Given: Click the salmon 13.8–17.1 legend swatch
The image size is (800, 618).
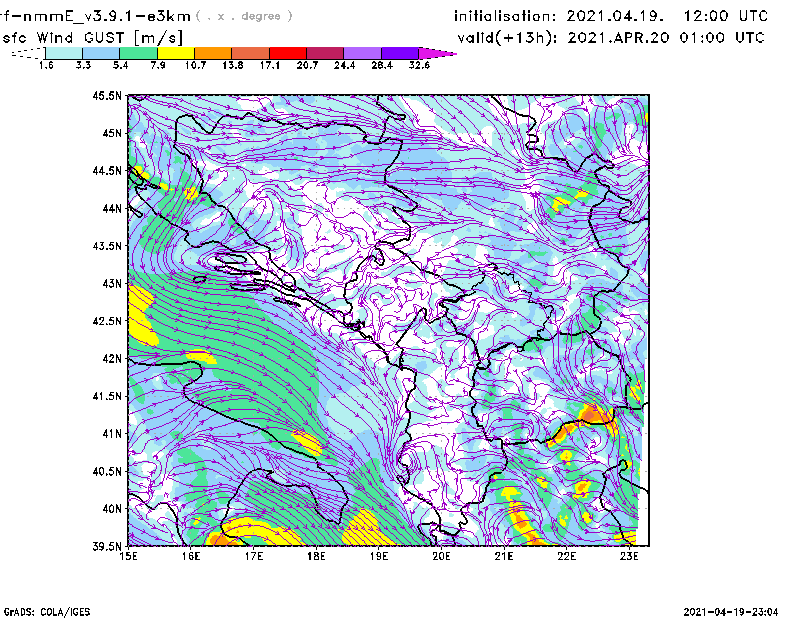Looking at the screenshot, I should click(x=251, y=53).
